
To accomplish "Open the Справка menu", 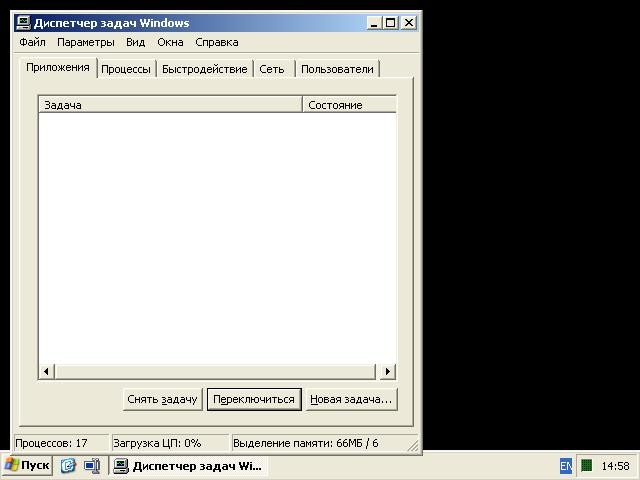I will click(x=217, y=42).
